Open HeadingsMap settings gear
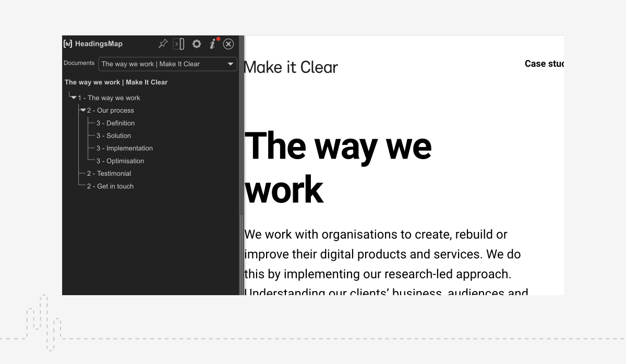The height and width of the screenshot is (364, 626). click(196, 44)
